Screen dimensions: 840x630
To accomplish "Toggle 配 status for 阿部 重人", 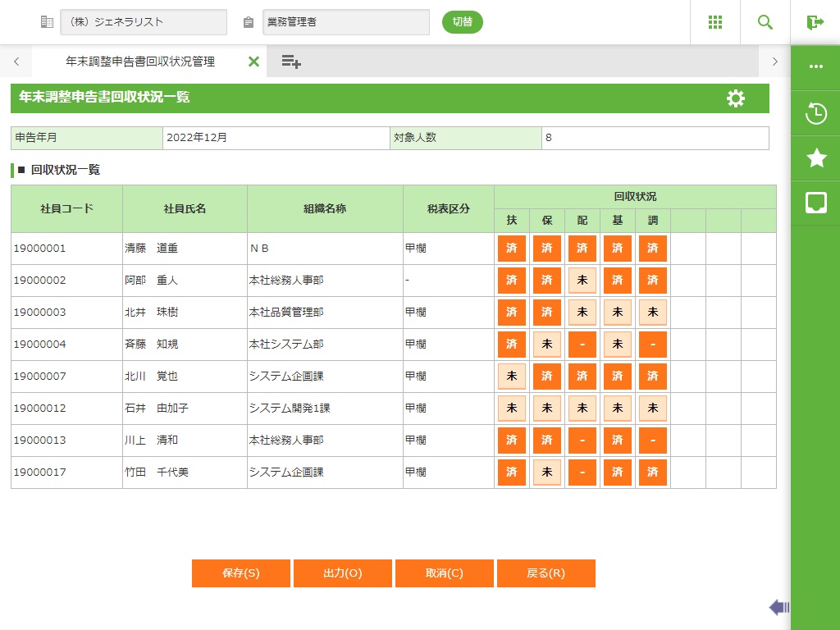I will [582, 281].
